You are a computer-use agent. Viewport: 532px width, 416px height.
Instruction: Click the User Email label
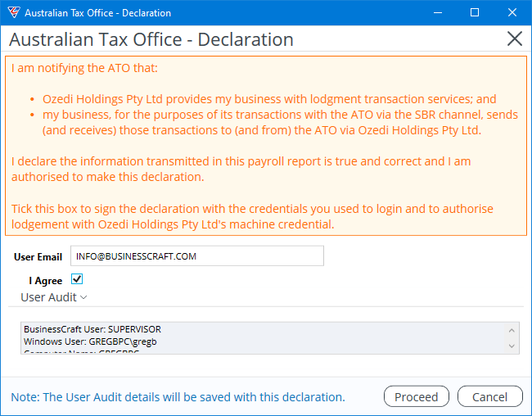click(x=38, y=257)
